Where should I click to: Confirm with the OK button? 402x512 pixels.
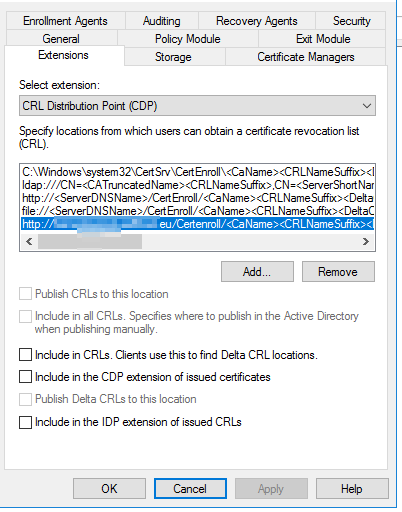pyautogui.click(x=109, y=489)
